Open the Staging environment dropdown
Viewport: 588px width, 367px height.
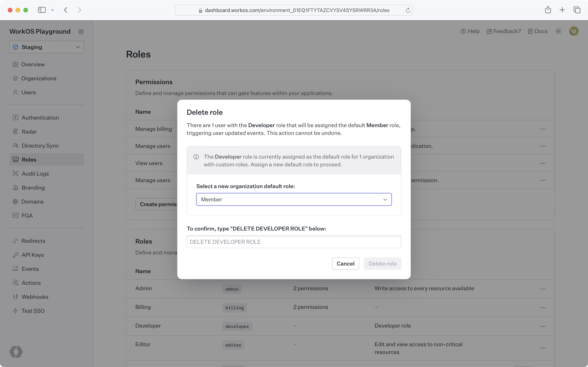47,47
